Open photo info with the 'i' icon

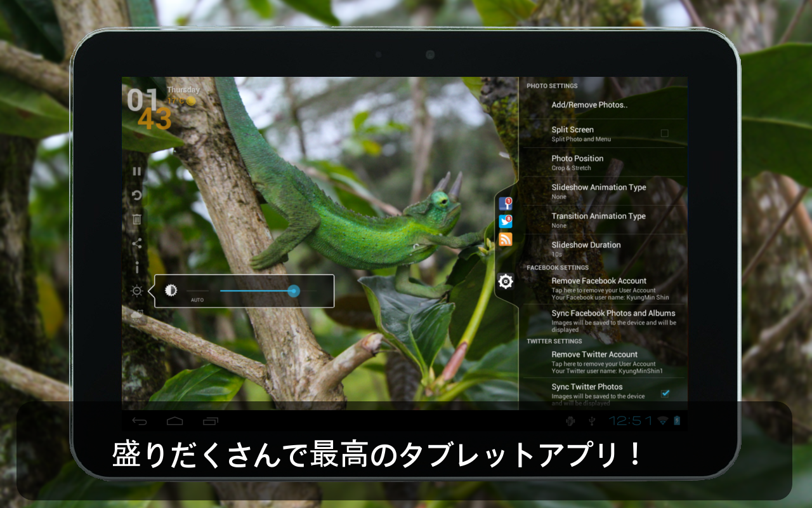tap(137, 267)
